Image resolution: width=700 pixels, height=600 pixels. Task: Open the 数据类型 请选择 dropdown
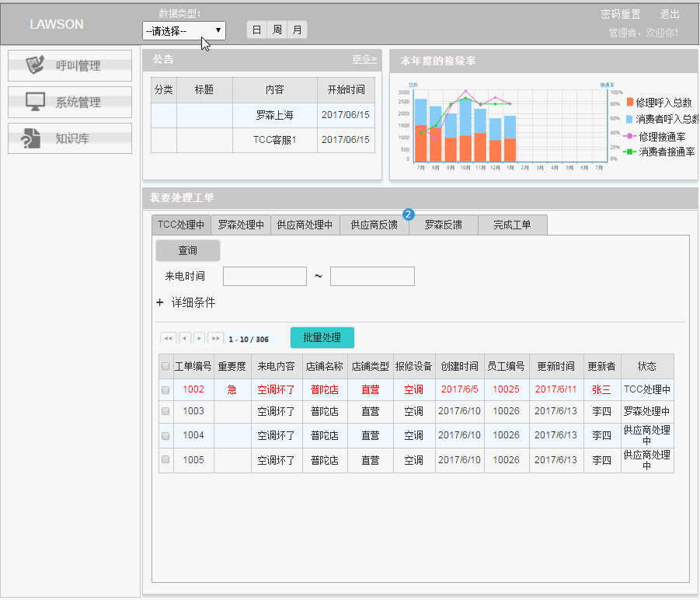184,31
